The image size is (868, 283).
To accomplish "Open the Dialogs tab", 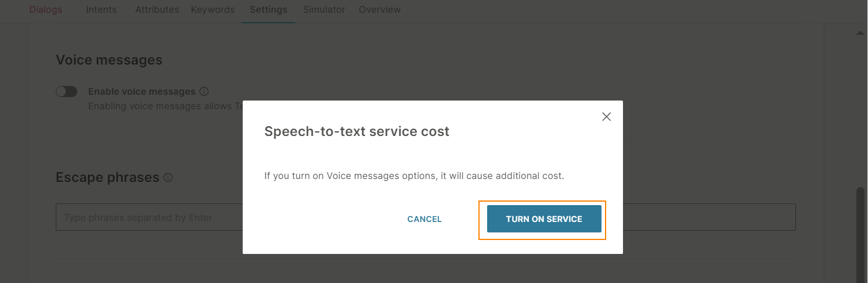I will (45, 10).
